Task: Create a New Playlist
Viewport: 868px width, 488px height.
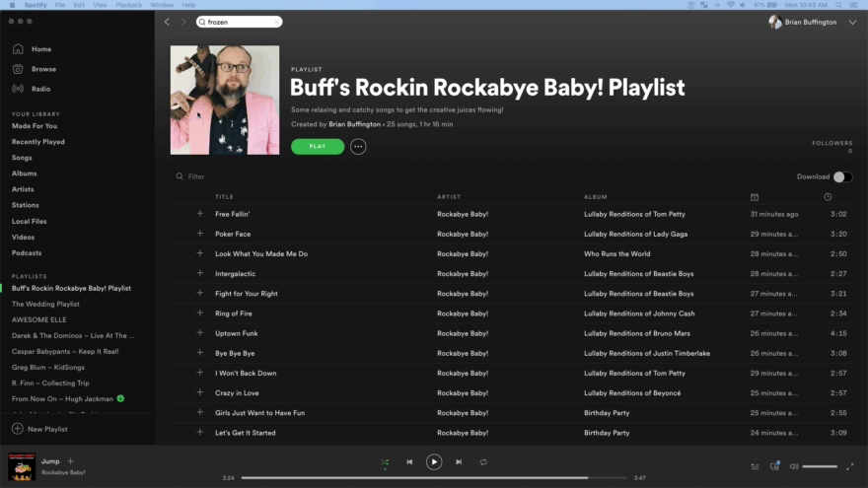Action: (x=39, y=429)
